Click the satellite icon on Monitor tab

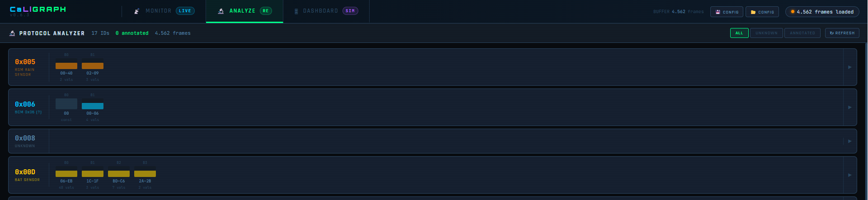click(x=137, y=11)
